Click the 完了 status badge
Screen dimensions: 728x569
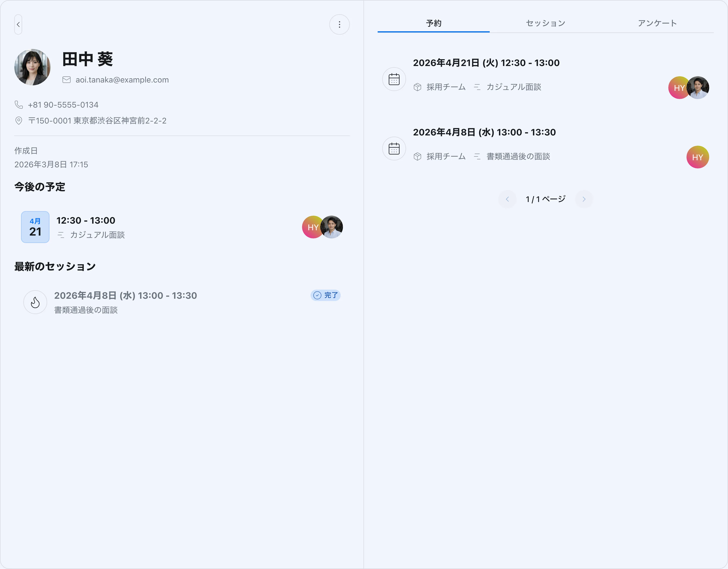coord(326,295)
